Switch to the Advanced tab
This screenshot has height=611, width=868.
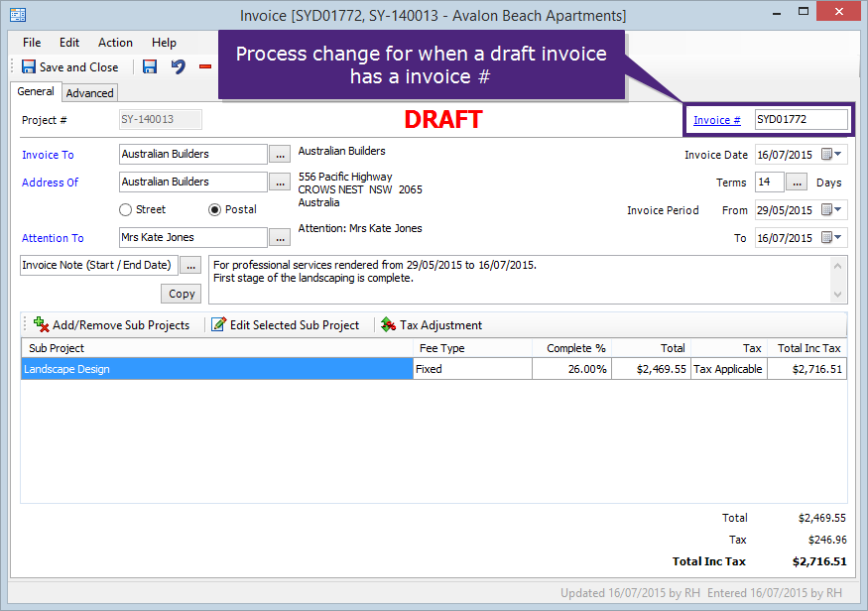pyautogui.click(x=89, y=92)
